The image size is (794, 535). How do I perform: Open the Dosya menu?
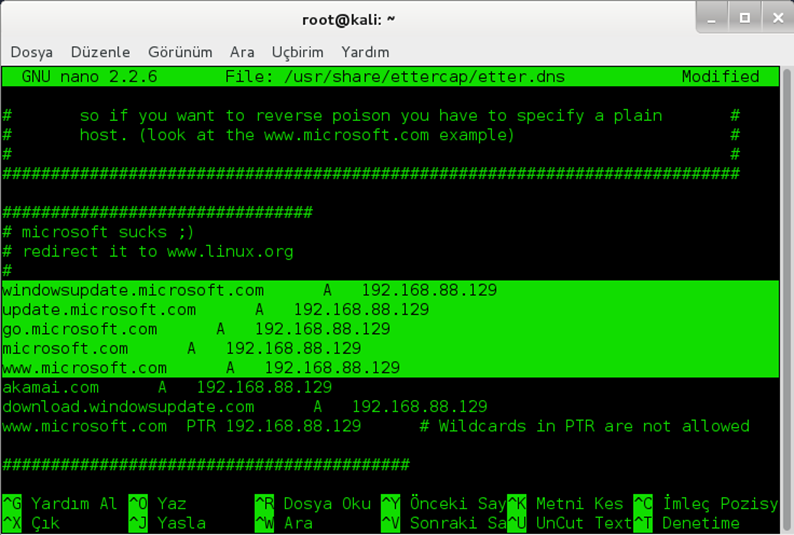click(x=31, y=52)
